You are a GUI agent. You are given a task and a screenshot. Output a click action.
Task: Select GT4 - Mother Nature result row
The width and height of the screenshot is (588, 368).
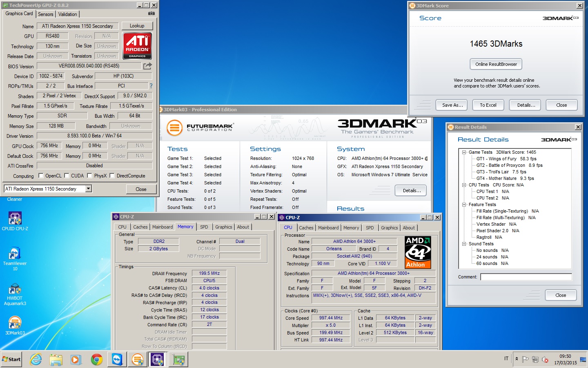point(505,178)
